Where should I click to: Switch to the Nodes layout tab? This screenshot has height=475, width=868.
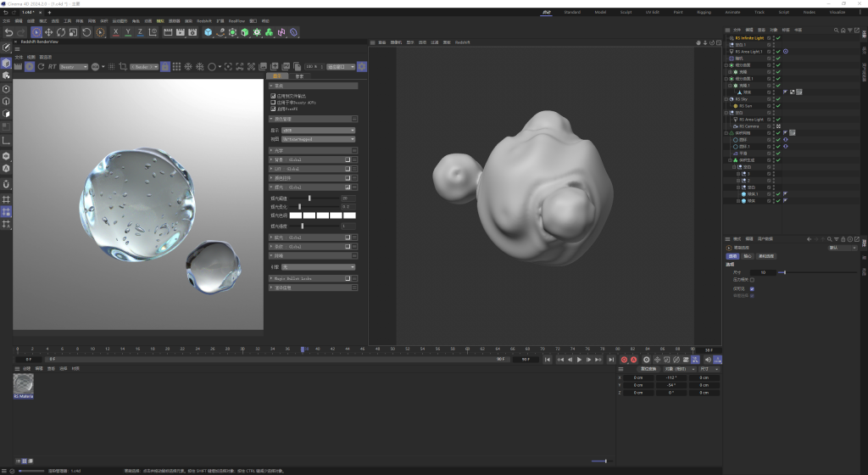(x=809, y=12)
